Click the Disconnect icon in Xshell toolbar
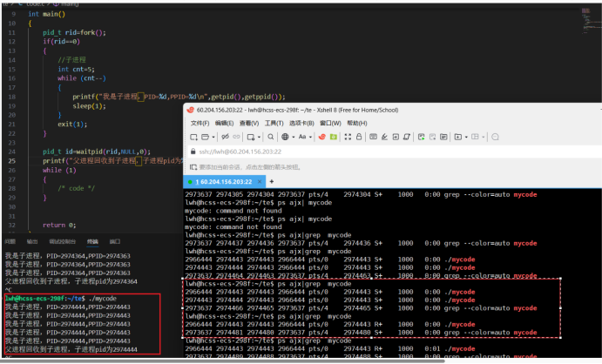This screenshot has width=602, height=364. point(226,137)
